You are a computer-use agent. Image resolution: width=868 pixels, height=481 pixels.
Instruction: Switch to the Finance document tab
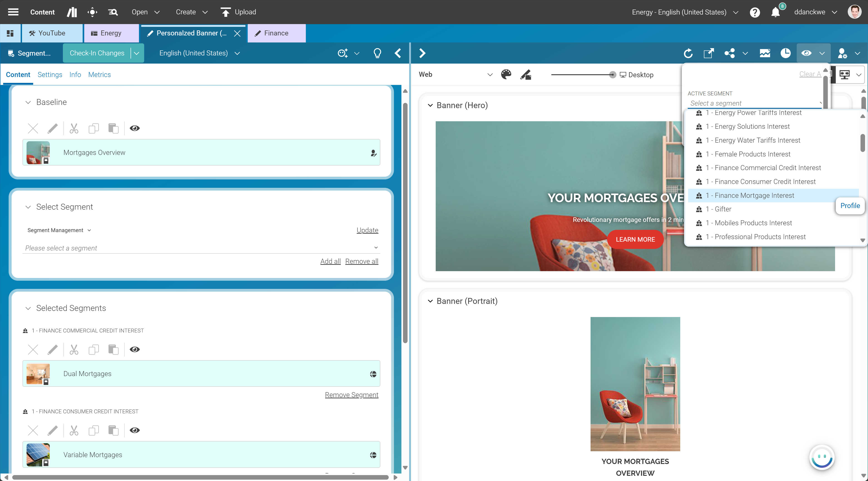[276, 33]
